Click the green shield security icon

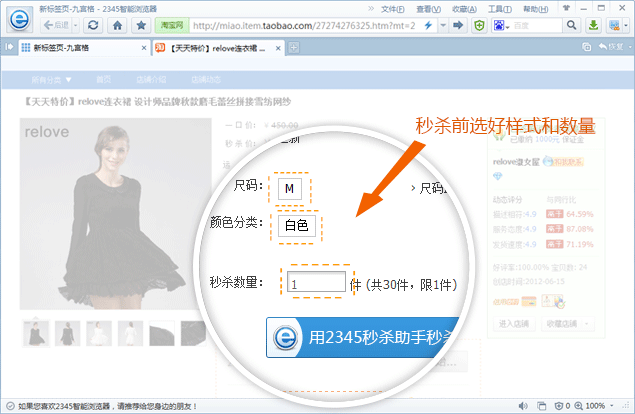[x=480, y=24]
